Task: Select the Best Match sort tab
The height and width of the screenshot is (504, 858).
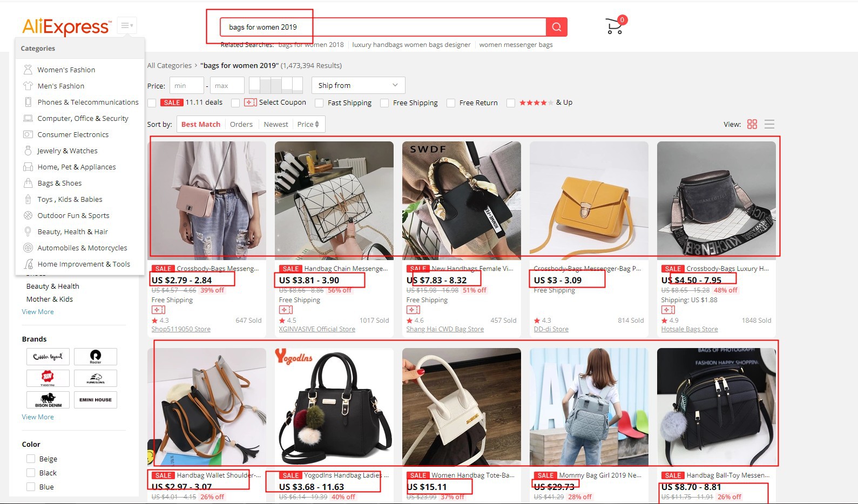Action: click(x=201, y=124)
